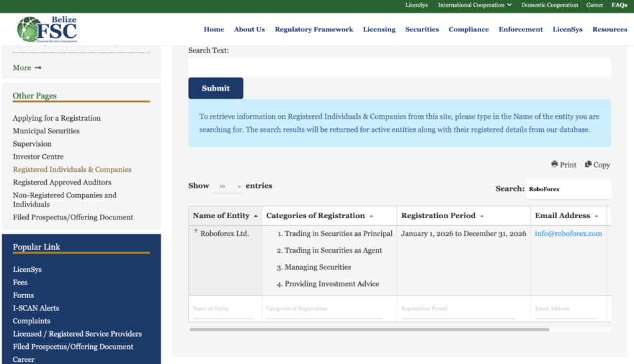Viewport: 634px width, 364px height.
Task: Open Fees link
Action: coord(20,283)
